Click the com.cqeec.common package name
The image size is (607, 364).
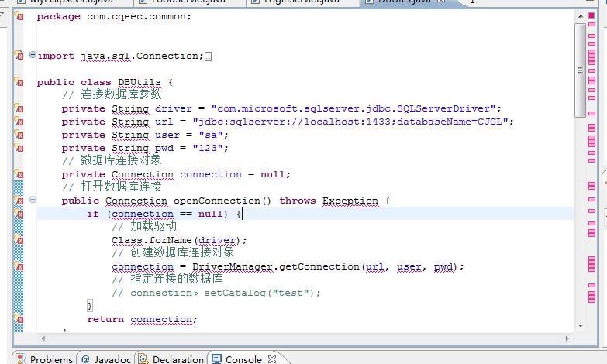(136, 16)
